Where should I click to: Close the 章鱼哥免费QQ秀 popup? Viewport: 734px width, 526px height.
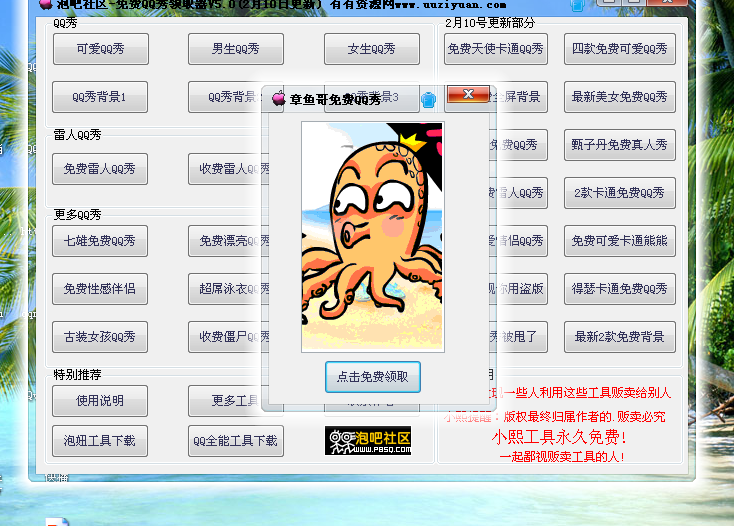pyautogui.click(x=469, y=94)
